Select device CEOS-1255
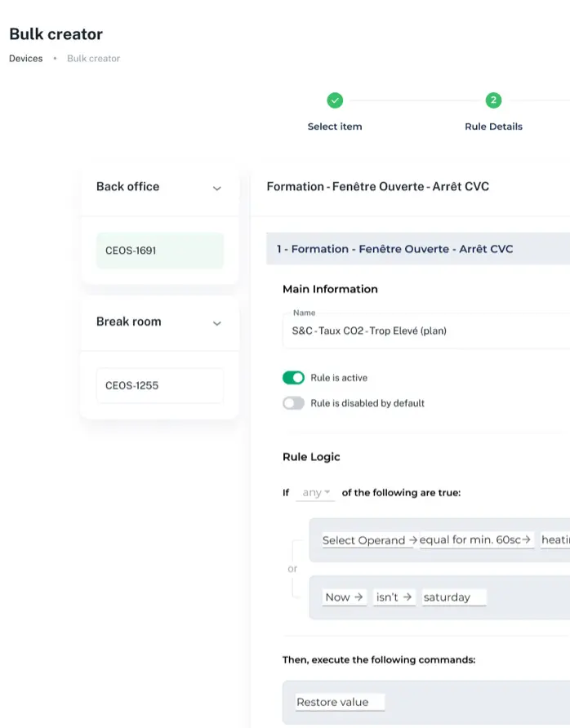The image size is (570, 728). (x=159, y=385)
